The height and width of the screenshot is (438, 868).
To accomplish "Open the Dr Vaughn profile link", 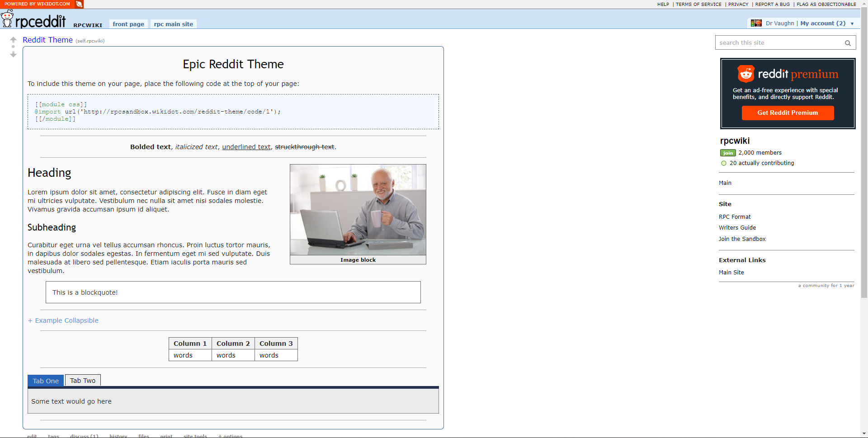I will tap(780, 24).
